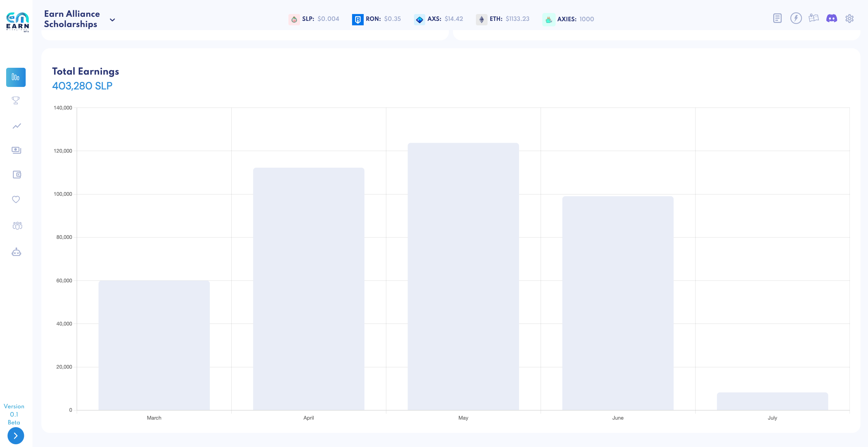868x447 pixels.
Task: Click the AXS price $14.42
Action: 454,19
